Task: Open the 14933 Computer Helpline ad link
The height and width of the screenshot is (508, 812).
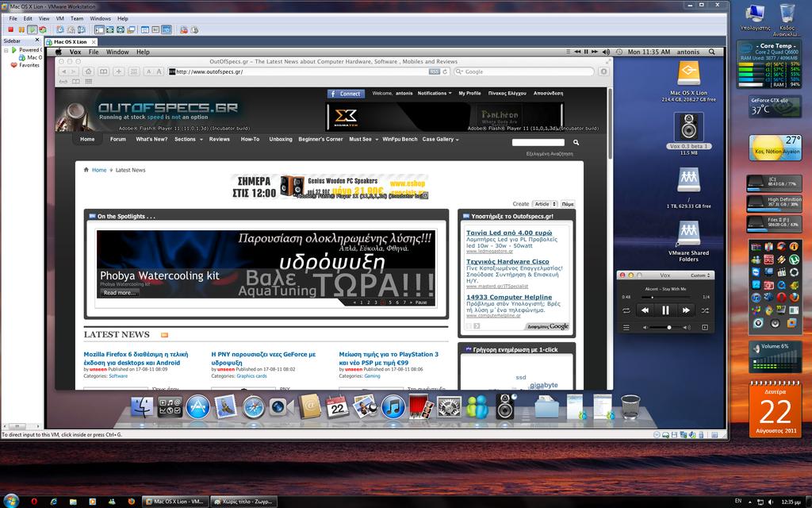Action: pos(509,297)
